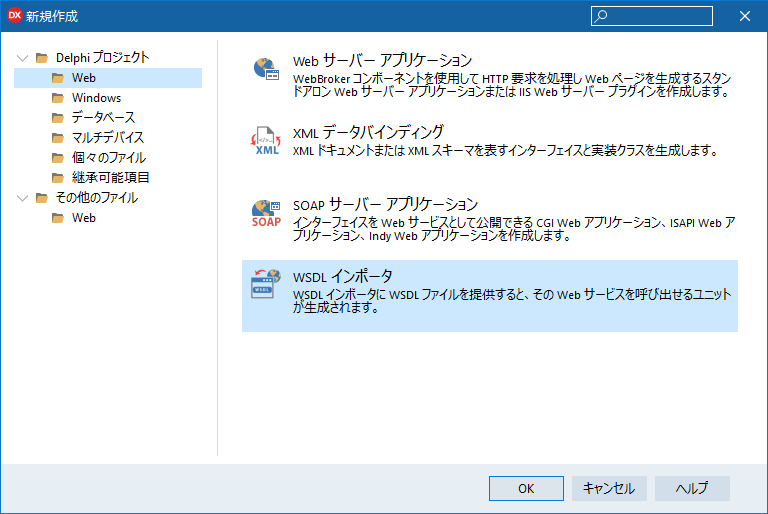The image size is (768, 514).
Task: Close the 新規作成 dialog
Action: pyautogui.click(x=745, y=16)
